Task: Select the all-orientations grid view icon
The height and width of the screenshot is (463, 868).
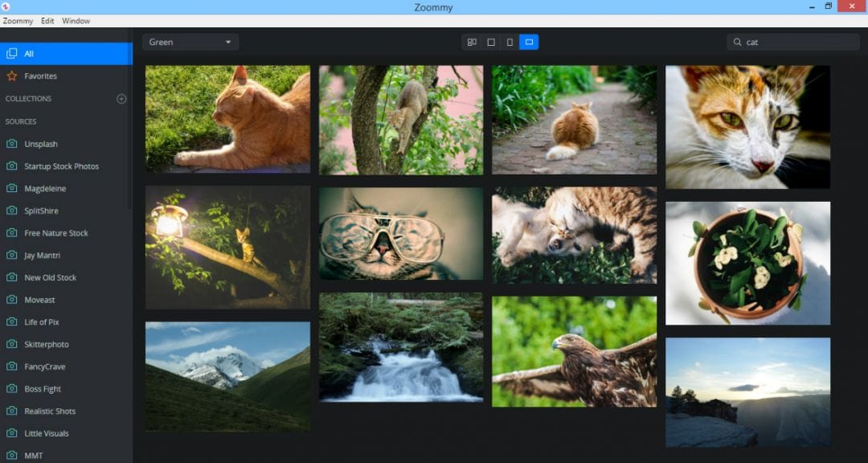Action: pos(472,42)
